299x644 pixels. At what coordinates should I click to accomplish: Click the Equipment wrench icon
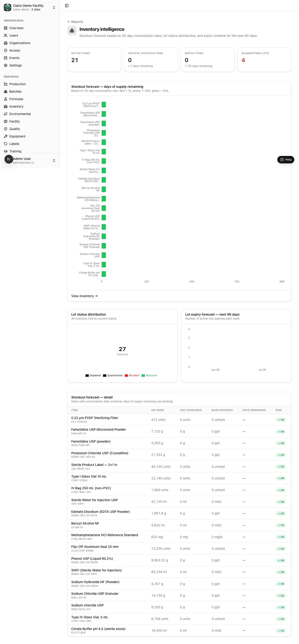click(x=6, y=137)
